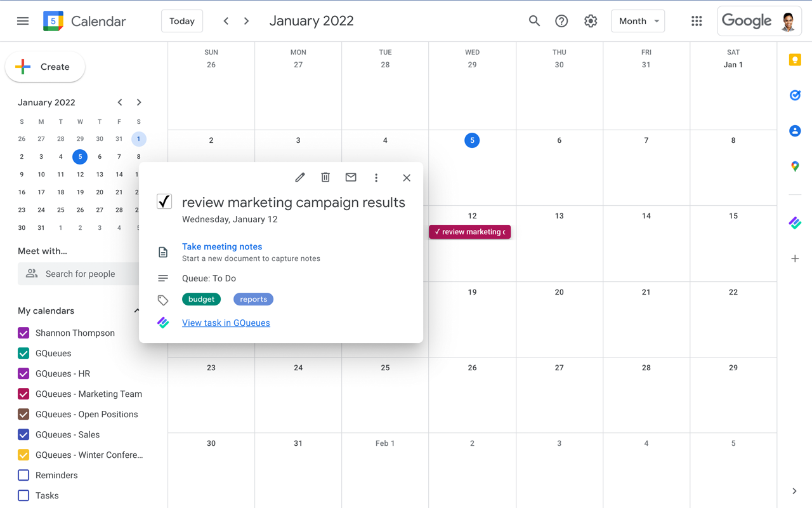This screenshot has width=812, height=508.
Task: Open Google Tasks in the sidebar
Action: tap(795, 95)
